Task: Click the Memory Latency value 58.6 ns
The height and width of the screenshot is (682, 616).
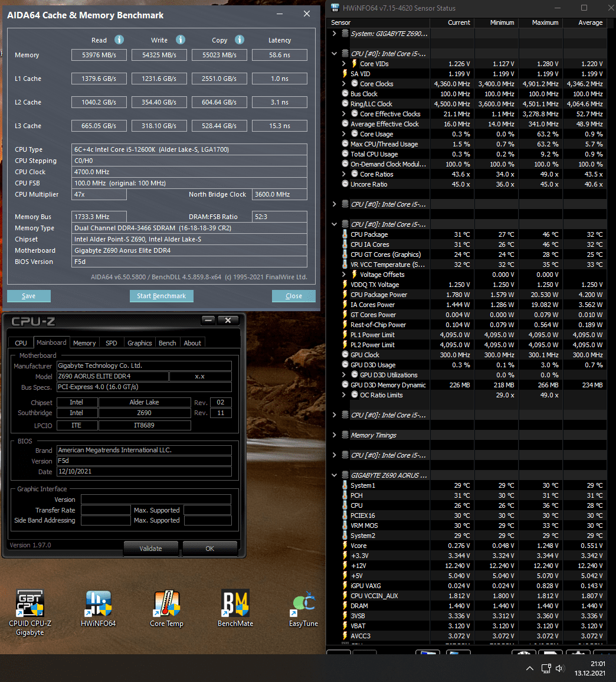Action: click(280, 55)
